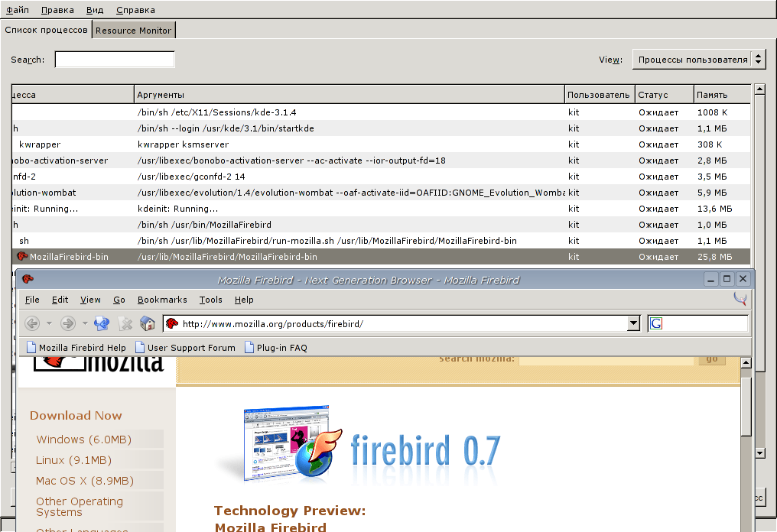Open the Справка menu
The width and height of the screenshot is (777, 532).
click(x=135, y=10)
